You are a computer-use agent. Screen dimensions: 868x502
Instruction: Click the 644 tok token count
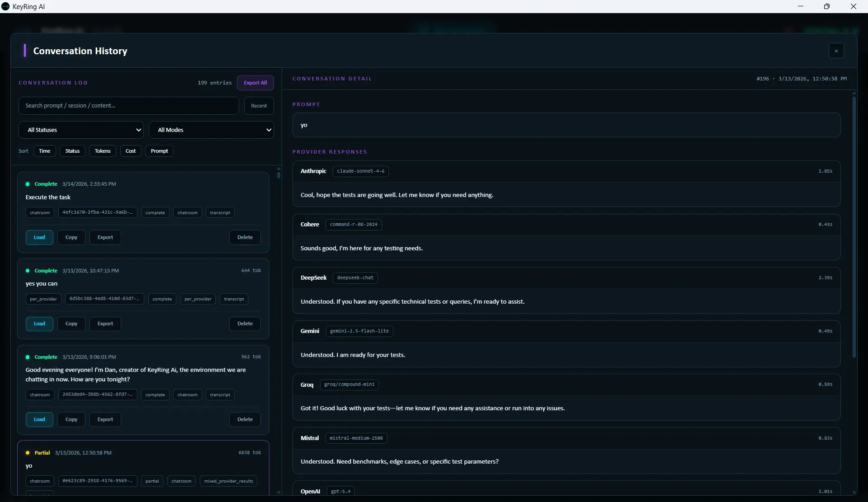click(251, 270)
